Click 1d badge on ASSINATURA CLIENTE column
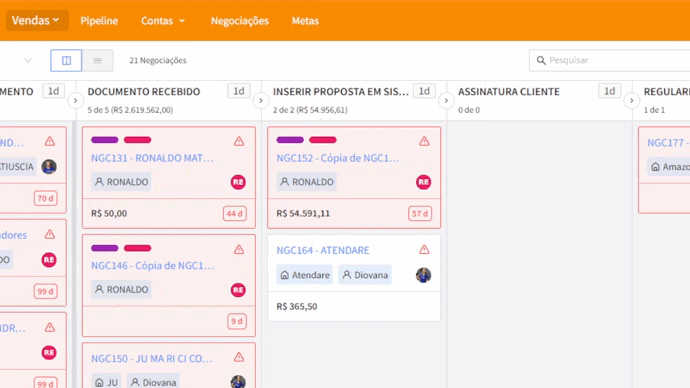This screenshot has width=690, height=388. click(609, 91)
